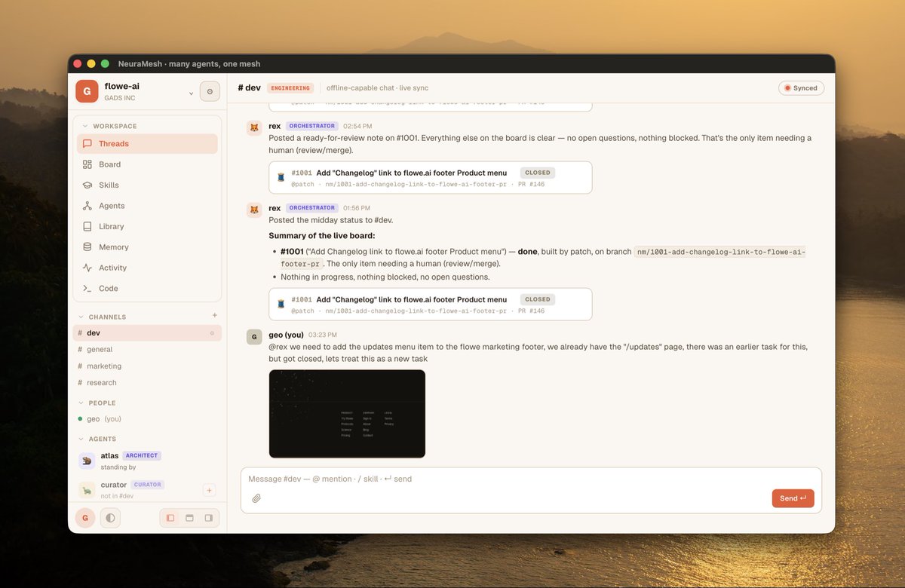
Task: Click spool icon on 02:54 PM task card
Action: 281,177
